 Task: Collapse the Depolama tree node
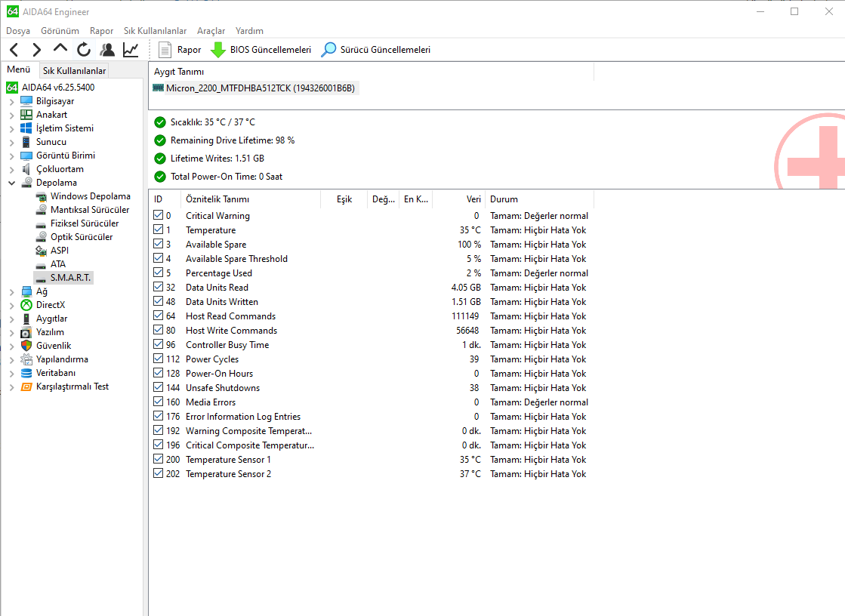tap(12, 183)
